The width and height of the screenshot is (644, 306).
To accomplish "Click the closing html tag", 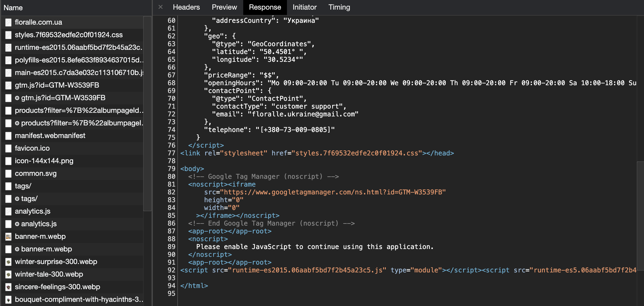I will point(194,286).
